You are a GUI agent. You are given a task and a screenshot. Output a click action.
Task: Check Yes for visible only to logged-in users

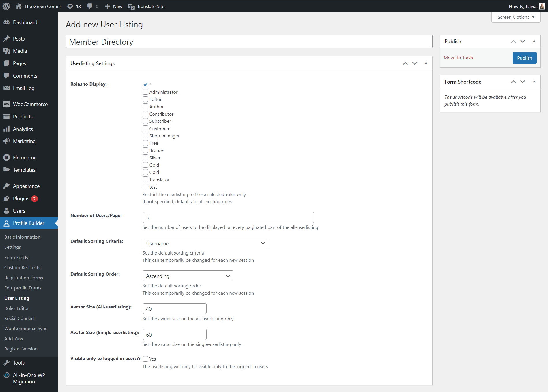pos(145,359)
